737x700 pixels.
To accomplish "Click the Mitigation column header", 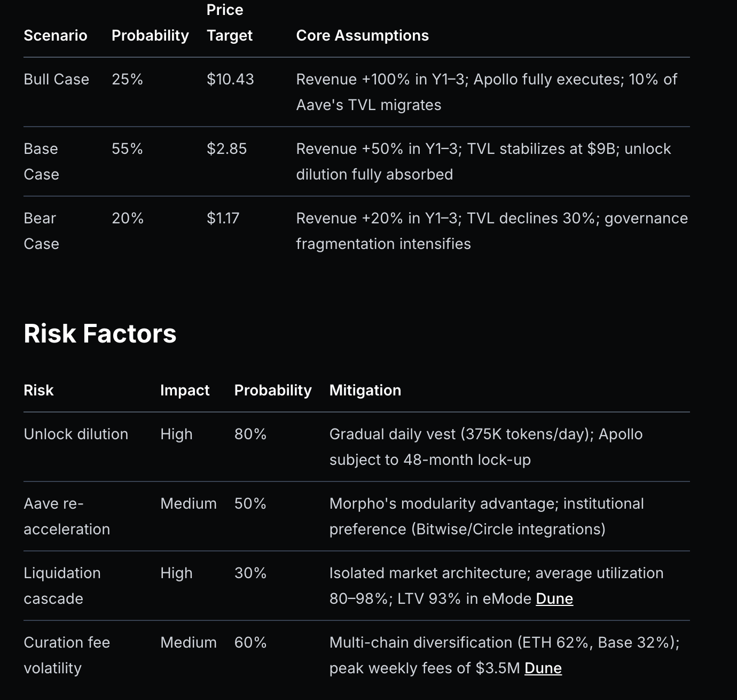I will click(x=365, y=390).
